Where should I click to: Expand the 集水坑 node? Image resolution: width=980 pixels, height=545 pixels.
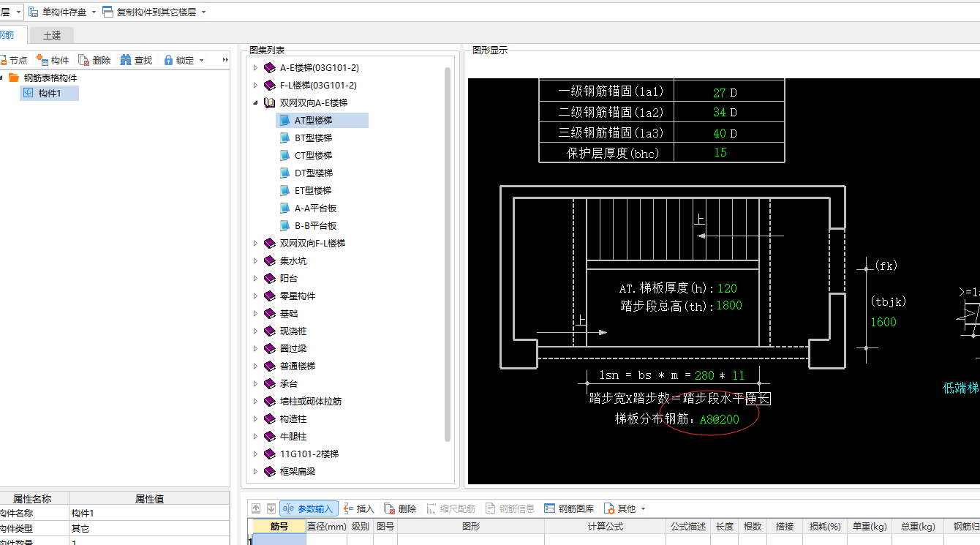[255, 260]
